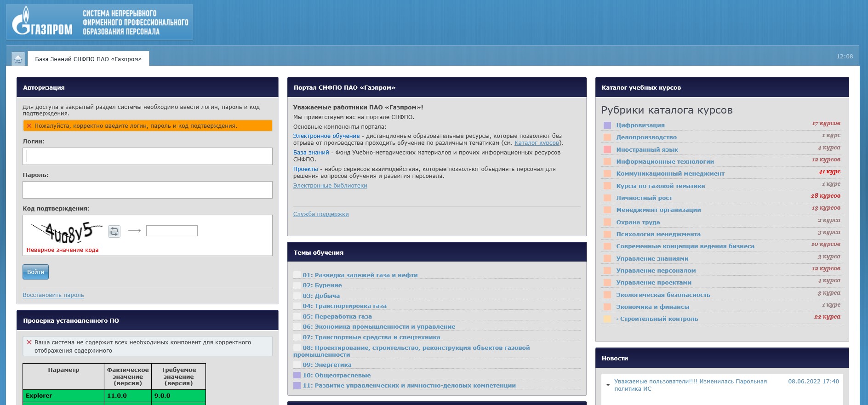Open Экономика и финансы category
Image resolution: width=868 pixels, height=405 pixels.
[653, 307]
